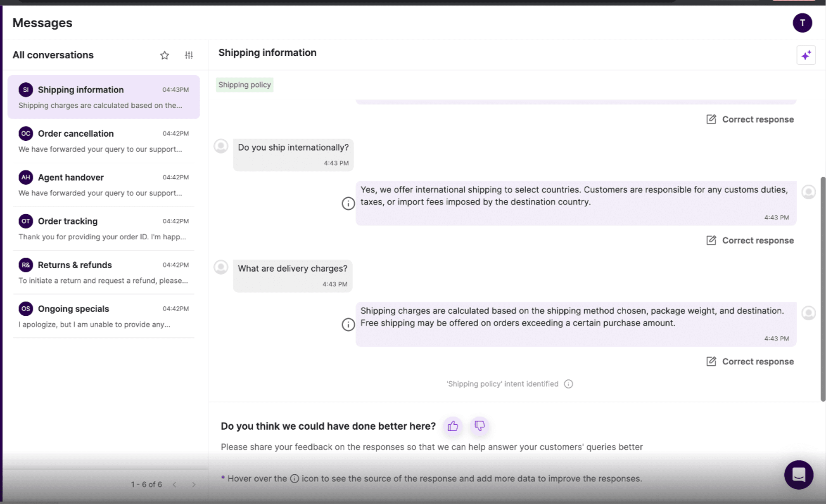This screenshot has width=826, height=504.
Task: Open the Returns & refunds conversation
Action: point(104,272)
